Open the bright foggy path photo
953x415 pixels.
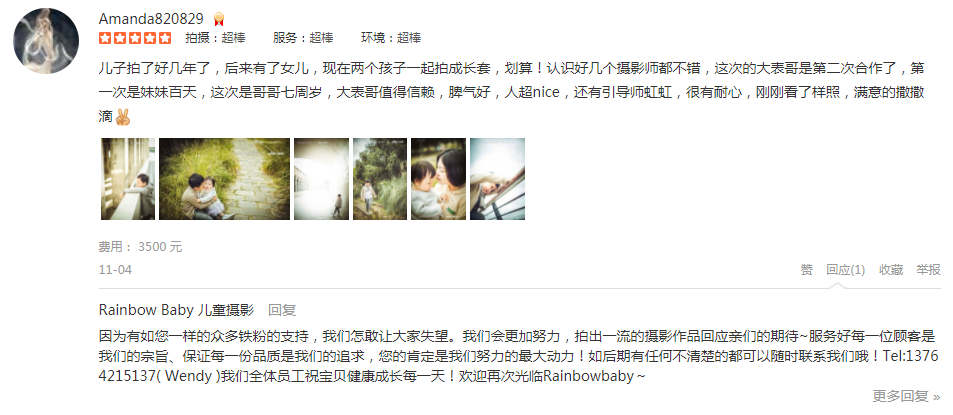(322, 179)
